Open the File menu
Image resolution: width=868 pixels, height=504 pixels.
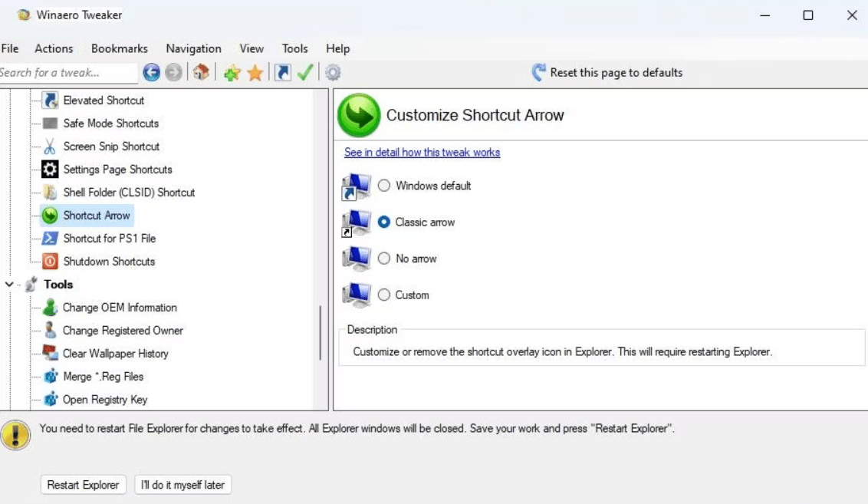point(10,49)
